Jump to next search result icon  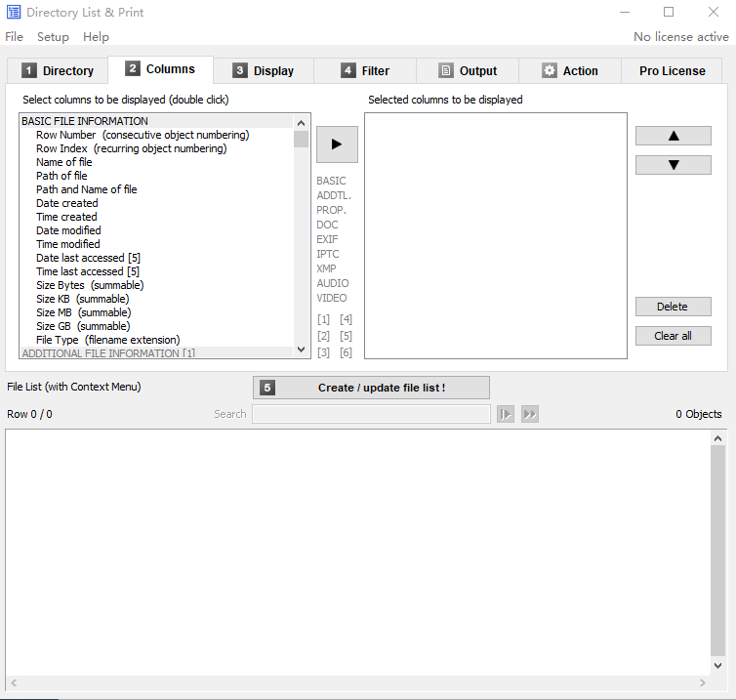506,414
